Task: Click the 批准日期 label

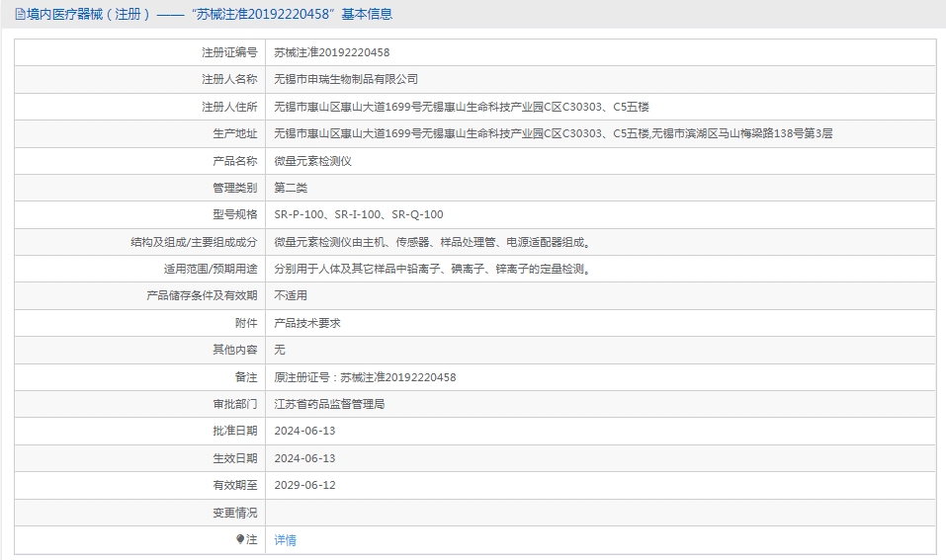Action: 234,431
